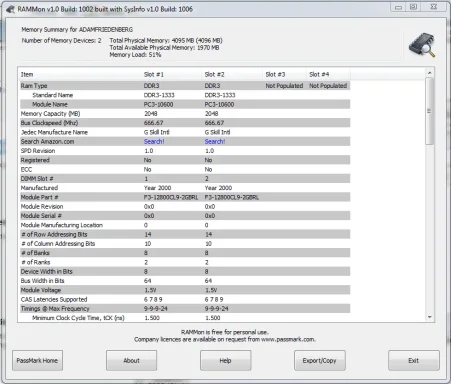Image resolution: width=451 pixels, height=384 pixels.
Task: Select the DIMM Slot # row label
Action: tap(37, 179)
